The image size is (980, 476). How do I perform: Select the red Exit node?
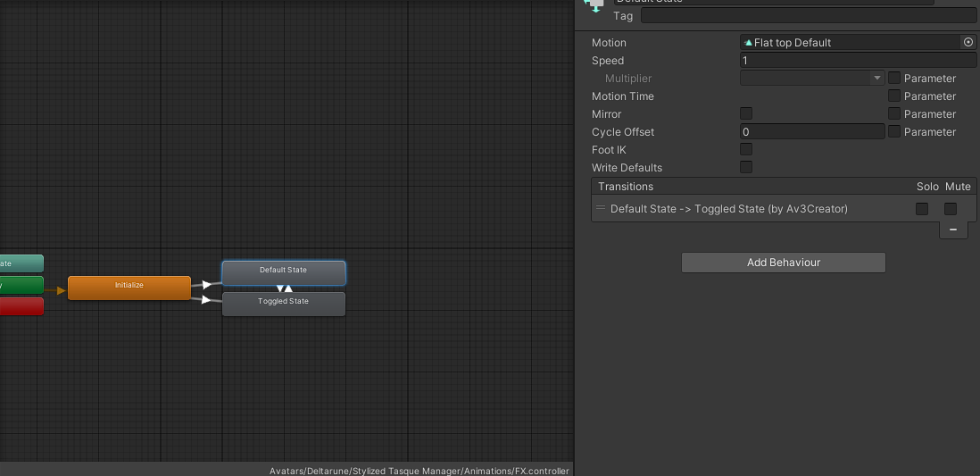(21, 306)
